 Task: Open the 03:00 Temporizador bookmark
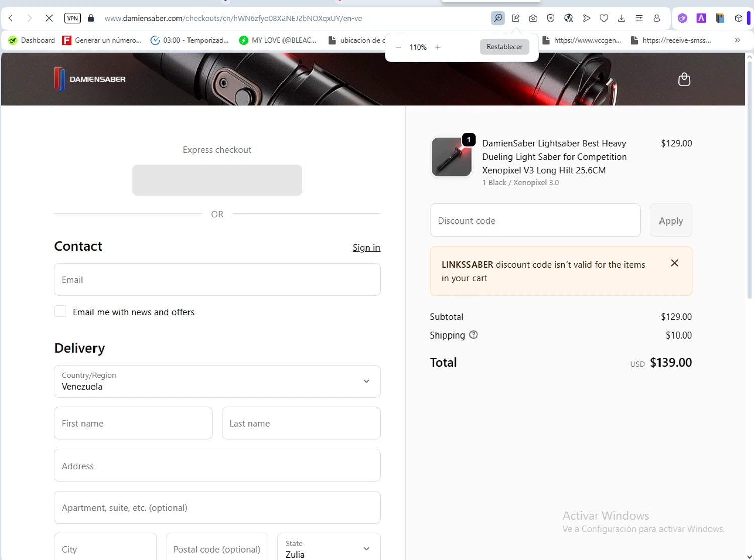(x=190, y=40)
